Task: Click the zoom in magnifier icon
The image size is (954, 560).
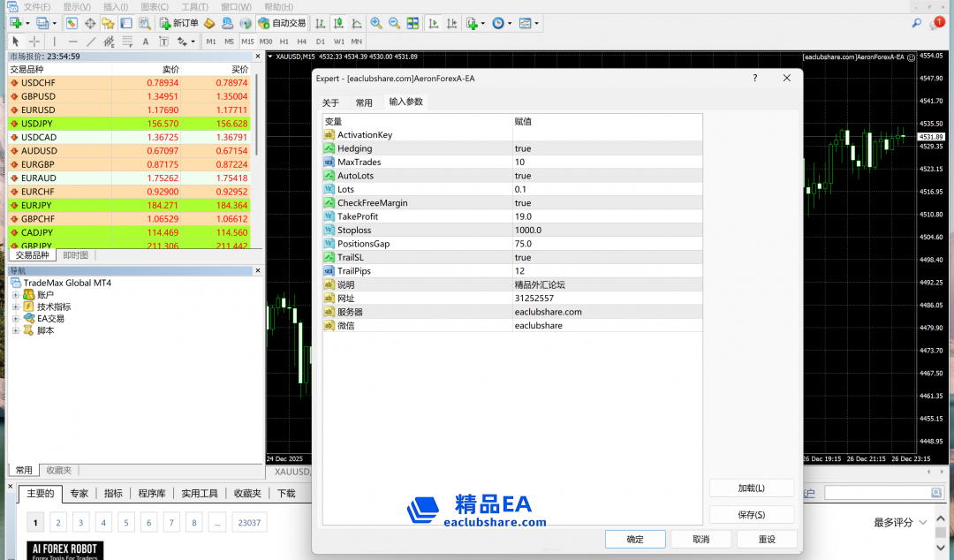Action: pyautogui.click(x=376, y=23)
